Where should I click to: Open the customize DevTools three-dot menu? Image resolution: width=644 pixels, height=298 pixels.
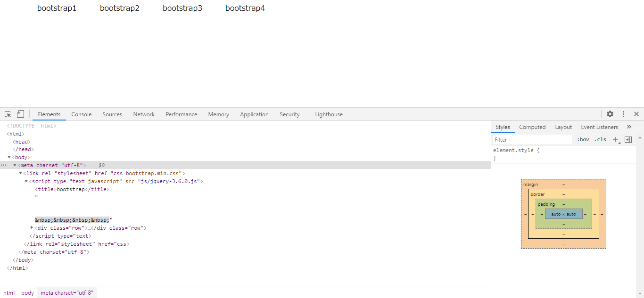tap(623, 114)
